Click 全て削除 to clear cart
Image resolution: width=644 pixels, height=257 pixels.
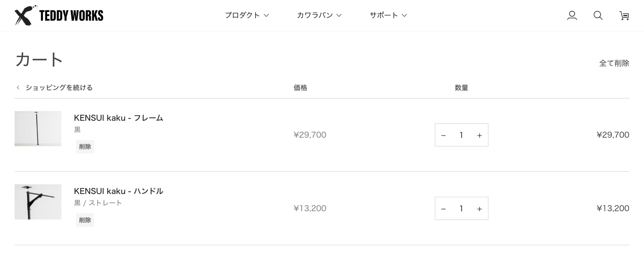614,63
